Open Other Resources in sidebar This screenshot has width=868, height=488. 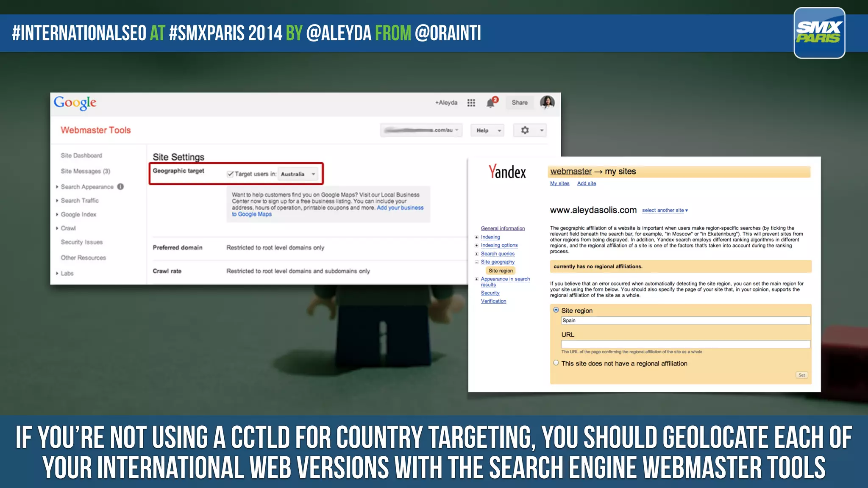[83, 258]
